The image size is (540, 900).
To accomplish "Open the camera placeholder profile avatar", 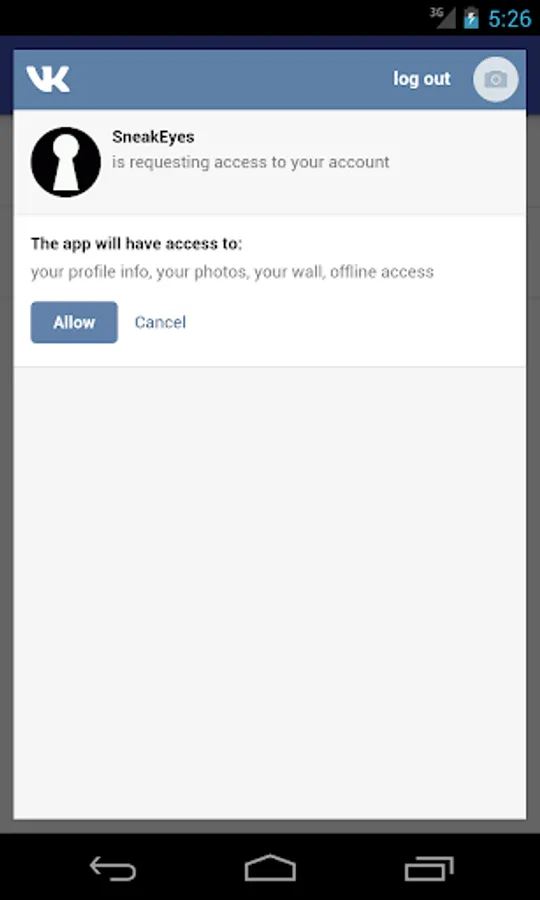I will click(496, 79).
